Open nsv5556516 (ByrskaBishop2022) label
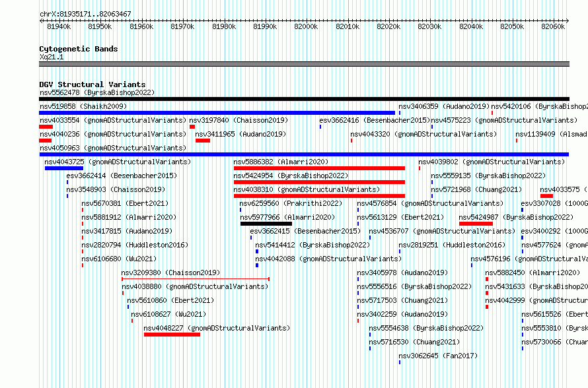 pyautogui.click(x=414, y=286)
